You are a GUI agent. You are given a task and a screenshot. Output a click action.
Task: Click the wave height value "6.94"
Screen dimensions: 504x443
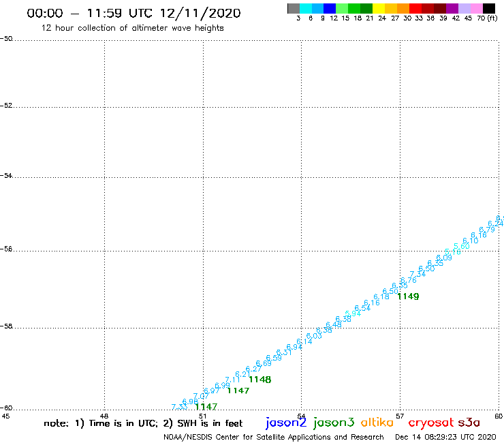pyautogui.click(x=294, y=347)
